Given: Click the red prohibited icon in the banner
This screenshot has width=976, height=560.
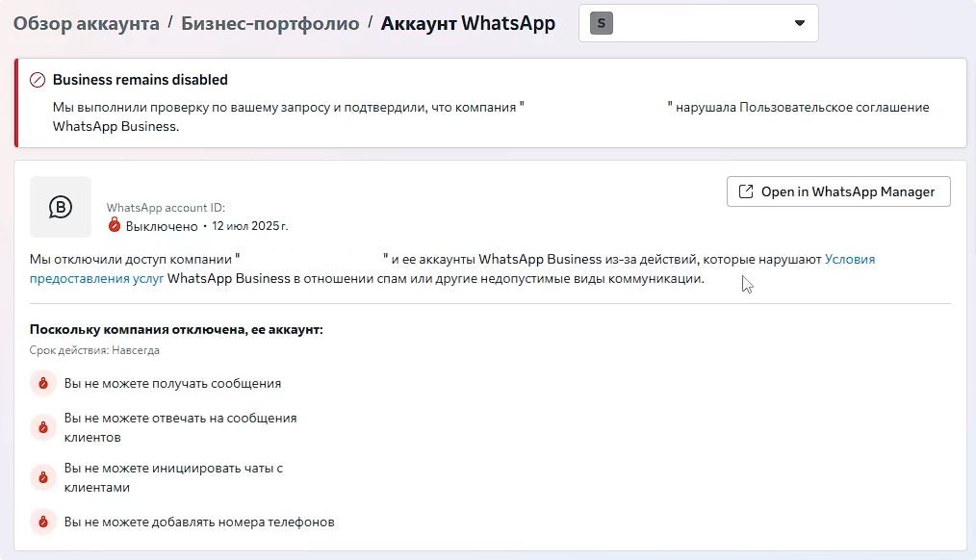Looking at the screenshot, I should (39, 80).
